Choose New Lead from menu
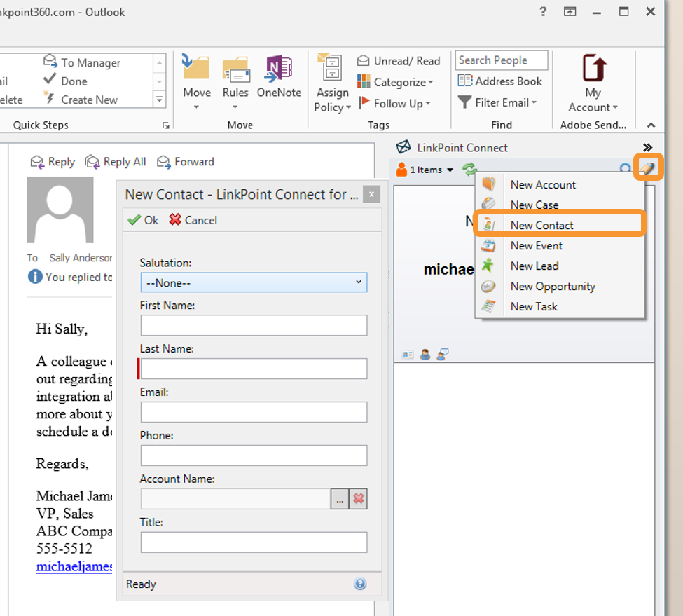This screenshot has height=616, width=683. coord(559,266)
